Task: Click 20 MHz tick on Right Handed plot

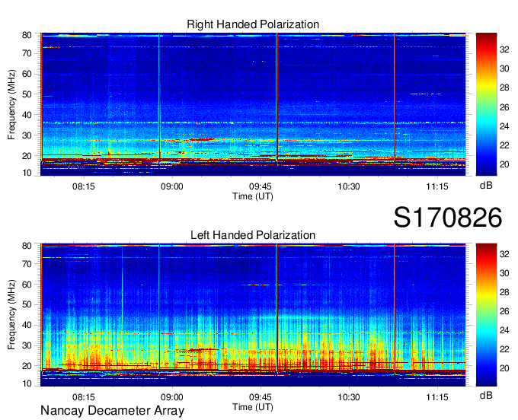Action: click(27, 156)
